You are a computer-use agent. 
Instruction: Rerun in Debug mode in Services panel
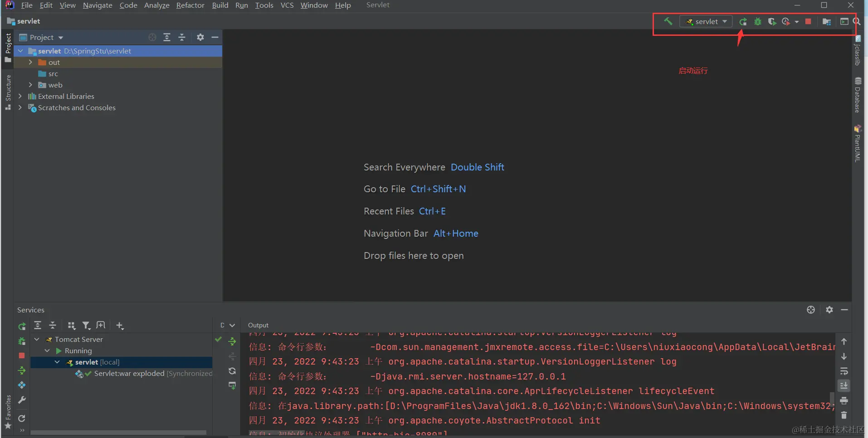pyautogui.click(x=22, y=341)
